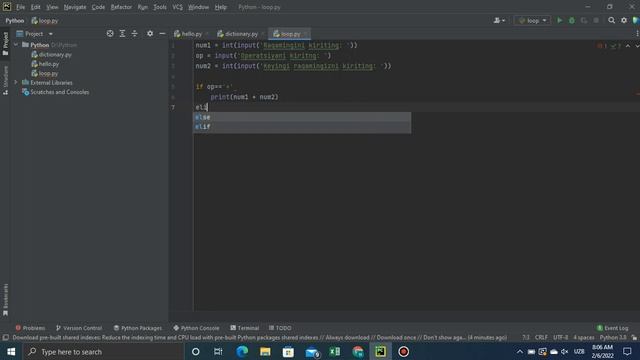
Task: Open the Chrome browser from the taskbar
Action: point(358,351)
